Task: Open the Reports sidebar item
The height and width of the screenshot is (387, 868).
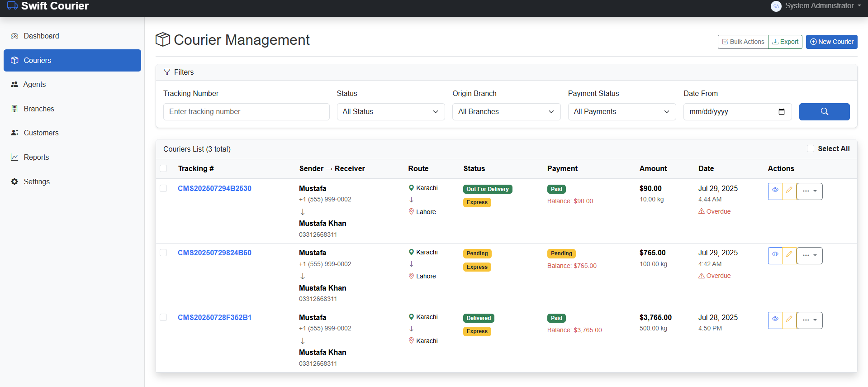Action: (36, 157)
